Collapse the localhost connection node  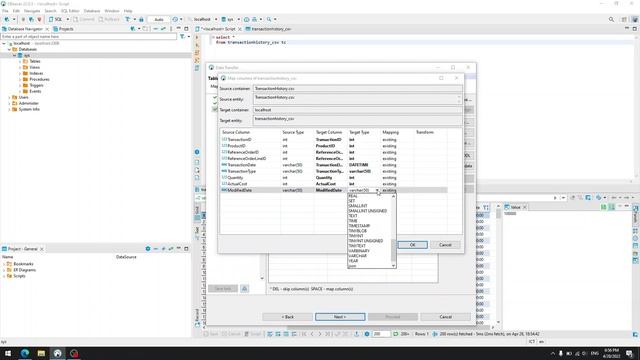4,43
